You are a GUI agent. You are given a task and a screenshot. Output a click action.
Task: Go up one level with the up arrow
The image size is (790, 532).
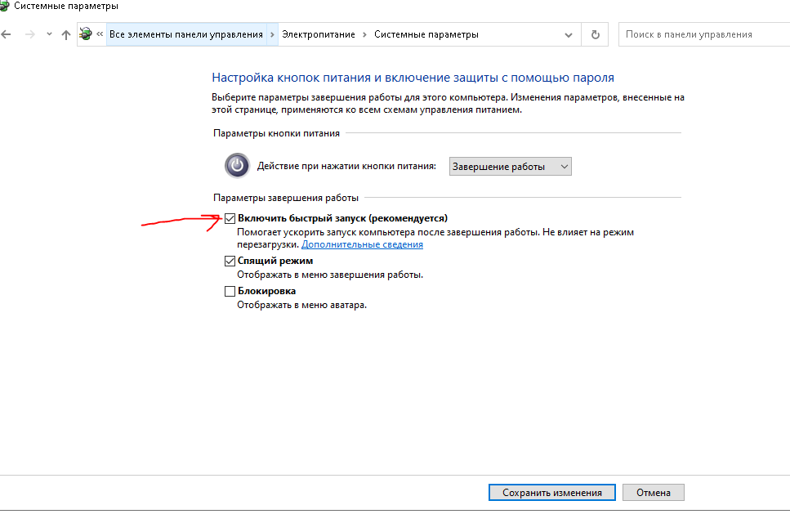point(66,35)
